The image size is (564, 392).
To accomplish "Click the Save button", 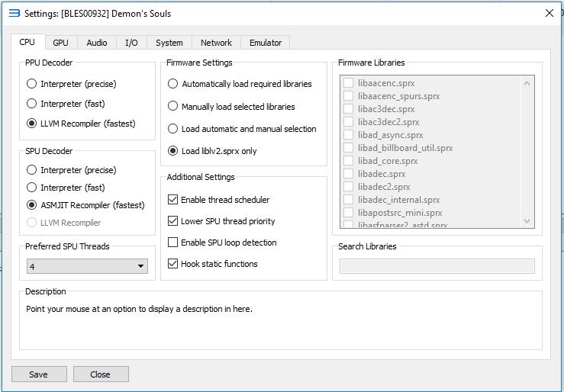I will 38,374.
